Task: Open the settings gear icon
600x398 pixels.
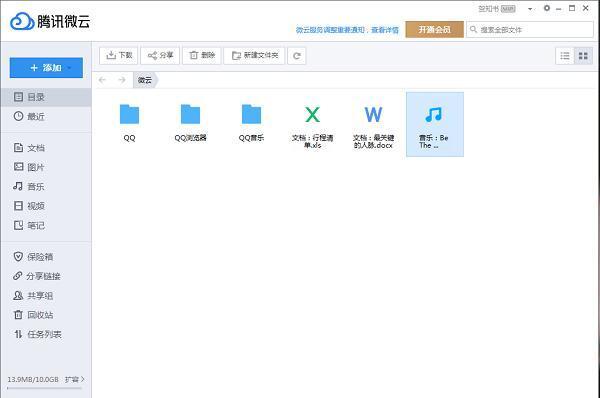Action: [547, 8]
